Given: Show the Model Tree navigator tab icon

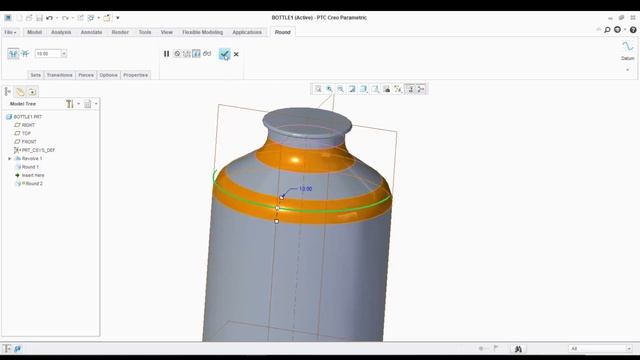Looking at the screenshot, I should click(7, 92).
